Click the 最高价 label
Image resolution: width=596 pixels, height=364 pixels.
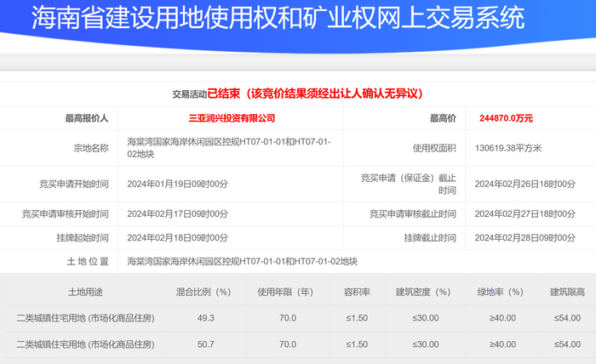pyautogui.click(x=443, y=118)
